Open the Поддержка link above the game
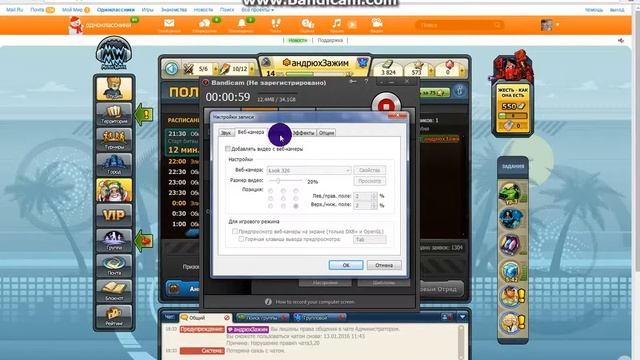The height and width of the screenshot is (360, 640). coord(330,40)
